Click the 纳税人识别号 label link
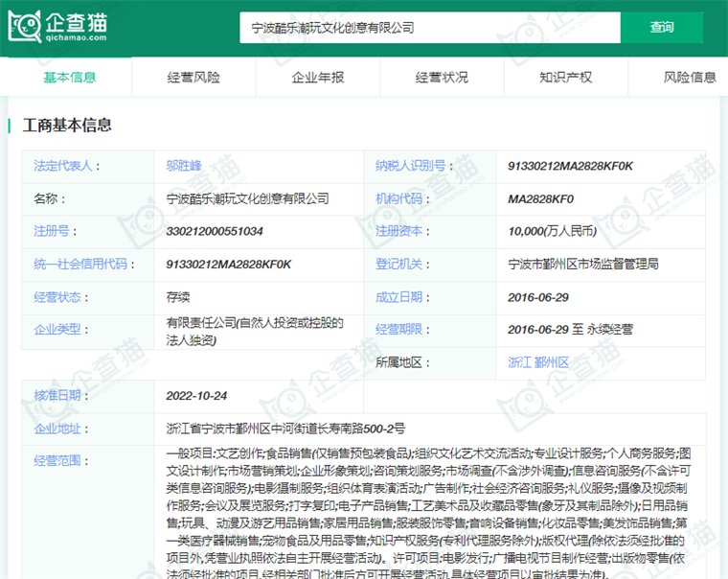The image size is (728, 579). 410,166
